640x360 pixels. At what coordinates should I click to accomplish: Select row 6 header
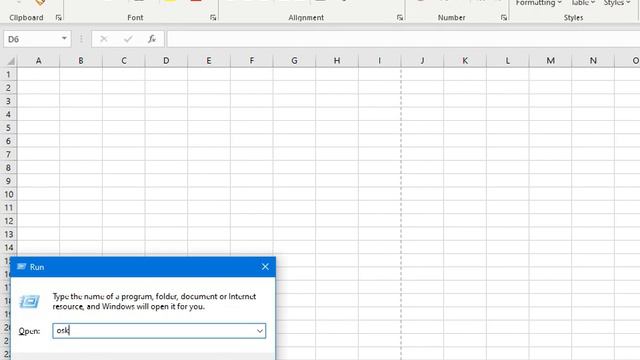point(8,141)
